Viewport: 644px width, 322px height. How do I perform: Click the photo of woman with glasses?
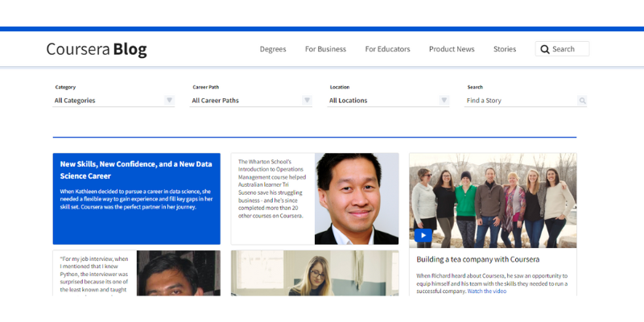click(315, 273)
